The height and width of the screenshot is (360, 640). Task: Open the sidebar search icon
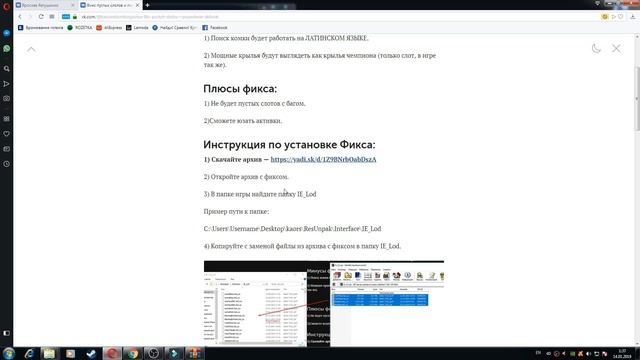click(7, 69)
